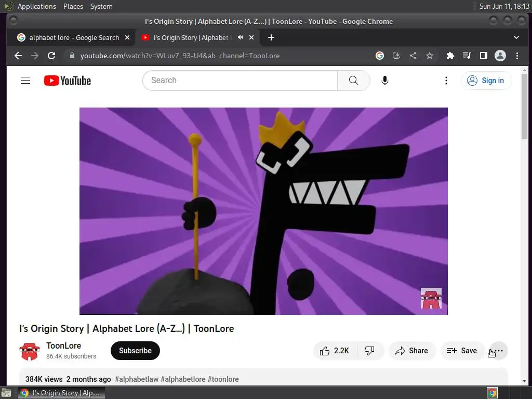Click the video title text
Image resolution: width=532 pixels, height=399 pixels.
click(x=127, y=328)
